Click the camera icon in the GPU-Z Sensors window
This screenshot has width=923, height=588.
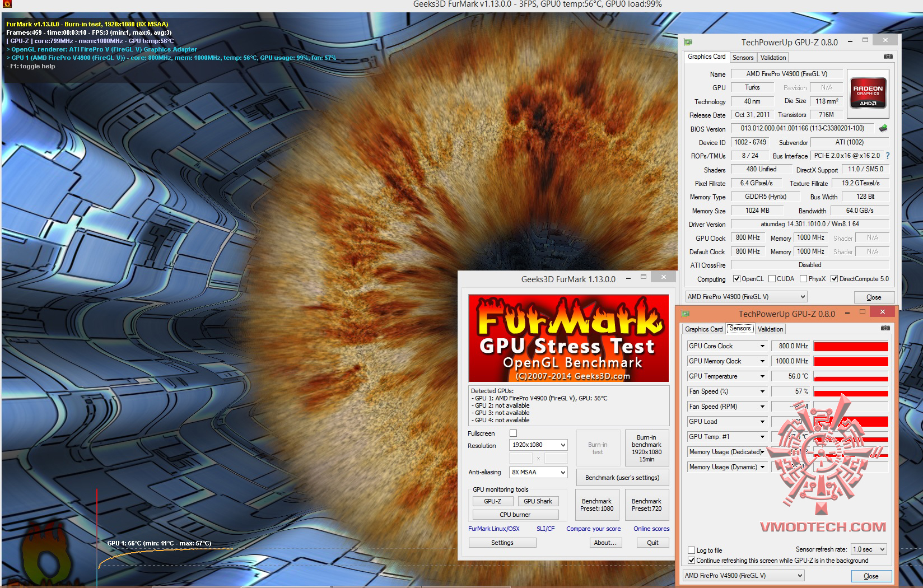[x=885, y=328]
